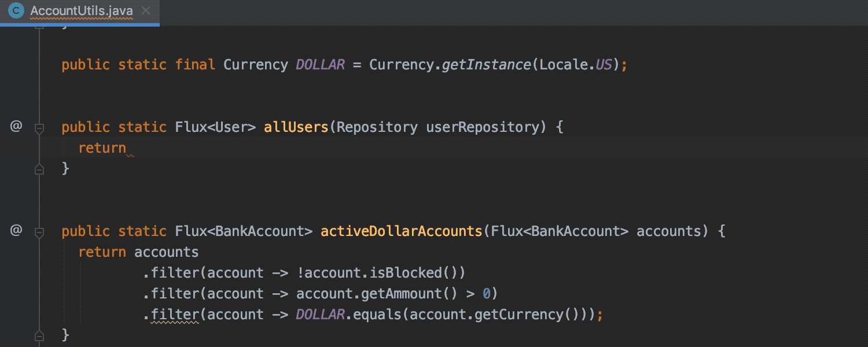Click the getAmmount method call
Viewport: 868px width, 347px height.
[x=402, y=294]
